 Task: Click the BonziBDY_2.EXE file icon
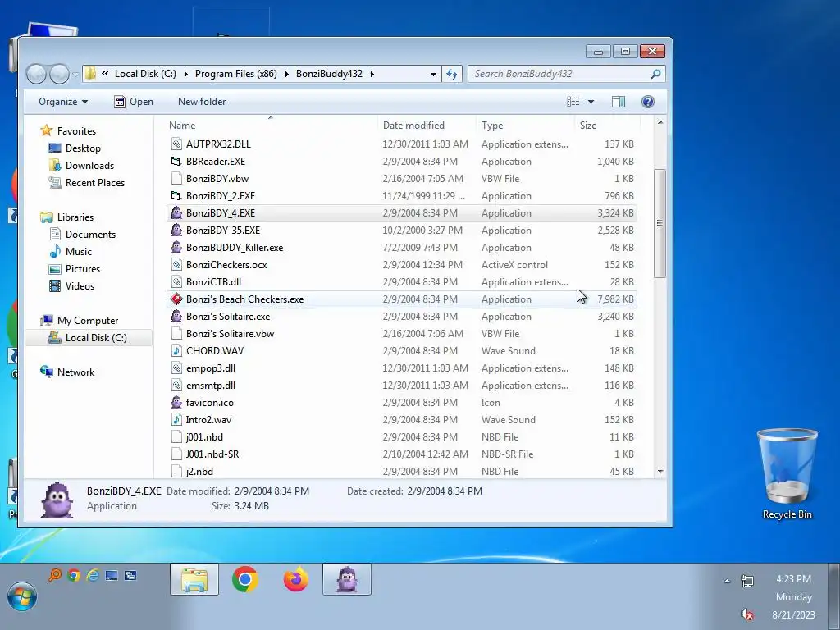pyautogui.click(x=176, y=195)
